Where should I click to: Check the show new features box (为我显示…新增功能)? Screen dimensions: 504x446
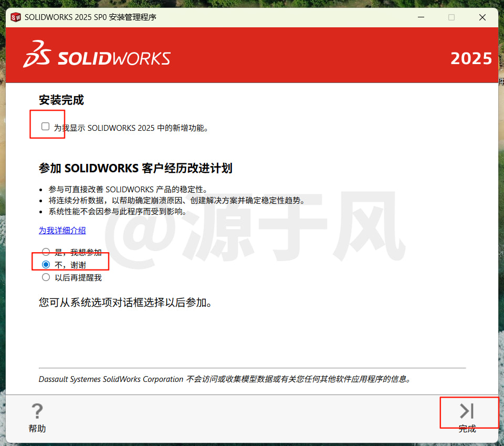pyautogui.click(x=45, y=127)
